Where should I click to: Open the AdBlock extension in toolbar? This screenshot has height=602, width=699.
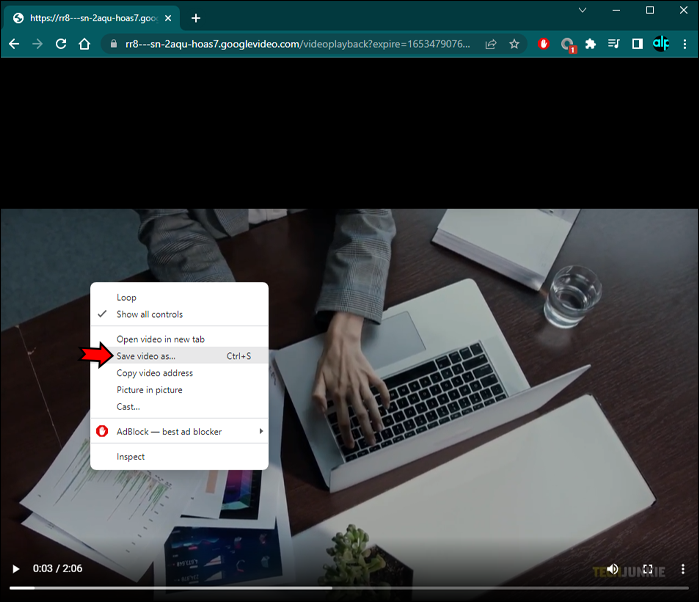coord(543,44)
